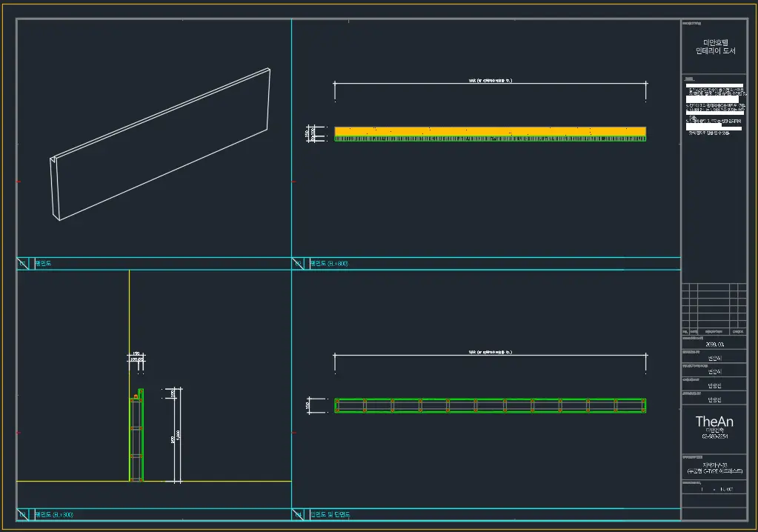The height and width of the screenshot is (532, 758).
Task: Select the 03 view number marker
Action: click(23, 515)
